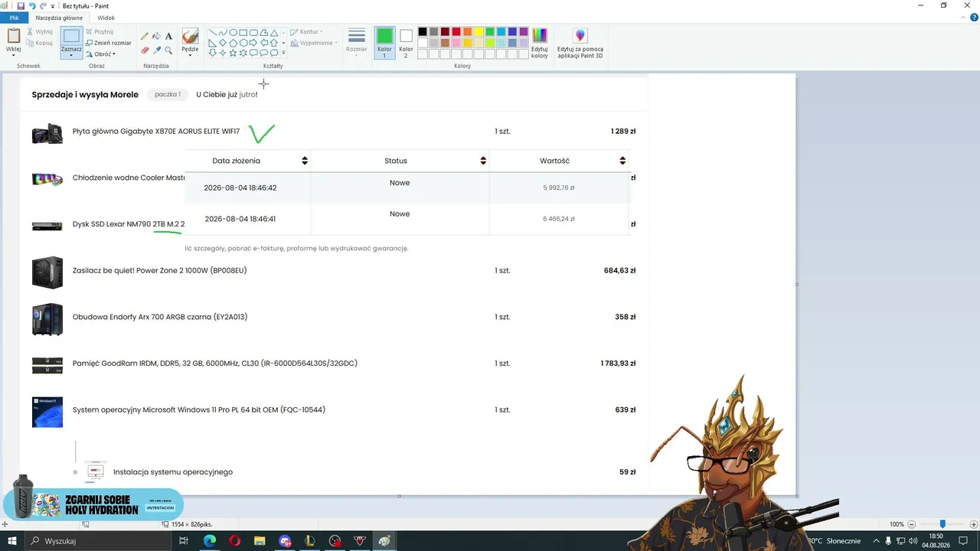
Task: Select the Color picker eyedropper tool
Action: [x=156, y=51]
